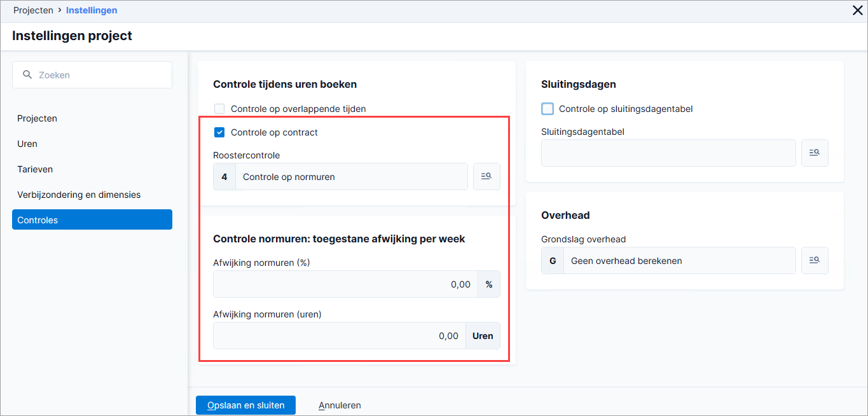Click the Annuleren link

click(x=340, y=405)
